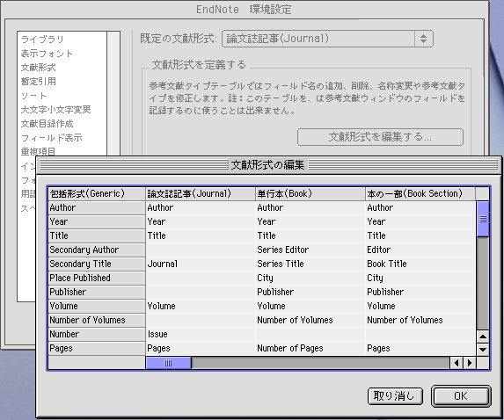Click Pages cell in Journal column
Screen dimensions: 504x420
pos(201,349)
